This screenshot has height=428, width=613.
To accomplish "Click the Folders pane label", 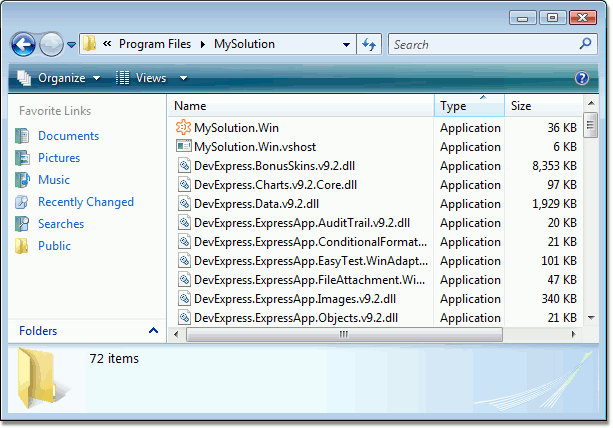I will point(38,331).
